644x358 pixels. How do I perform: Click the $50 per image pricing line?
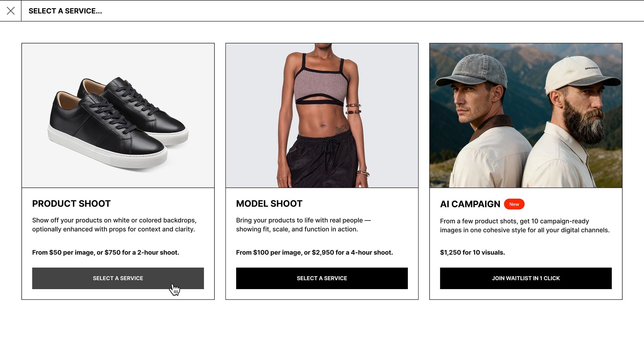tap(105, 252)
